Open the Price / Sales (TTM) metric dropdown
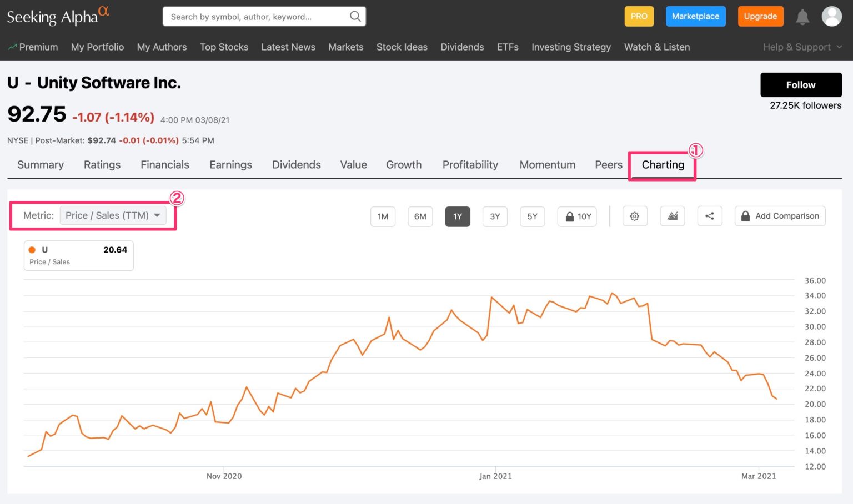The image size is (853, 504). click(x=113, y=215)
